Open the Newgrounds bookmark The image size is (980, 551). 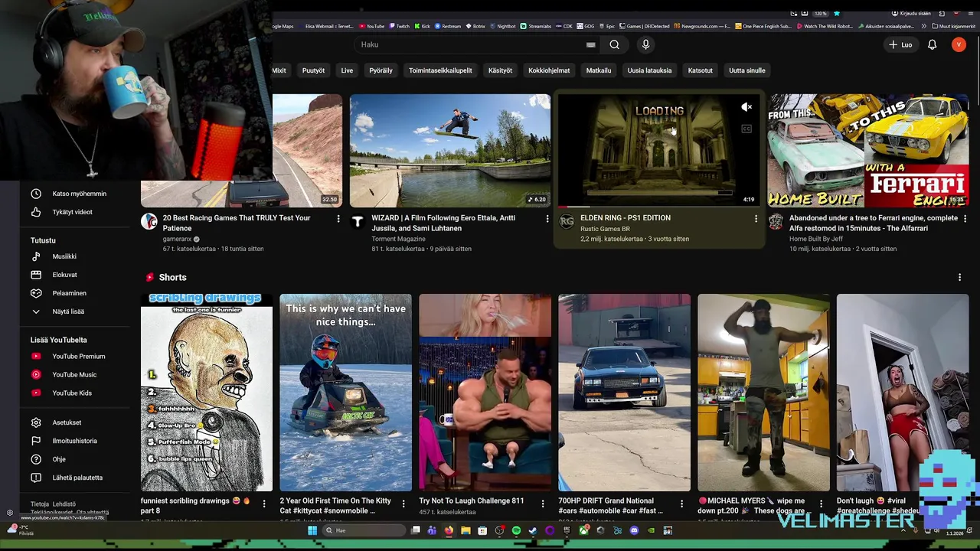[702, 26]
